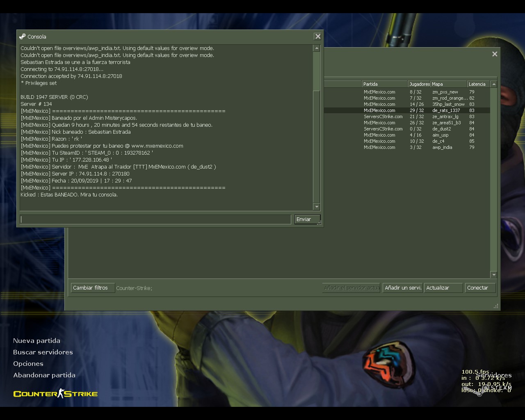
Task: Click the Counter-Strike; filter text label
Action: pos(134,288)
